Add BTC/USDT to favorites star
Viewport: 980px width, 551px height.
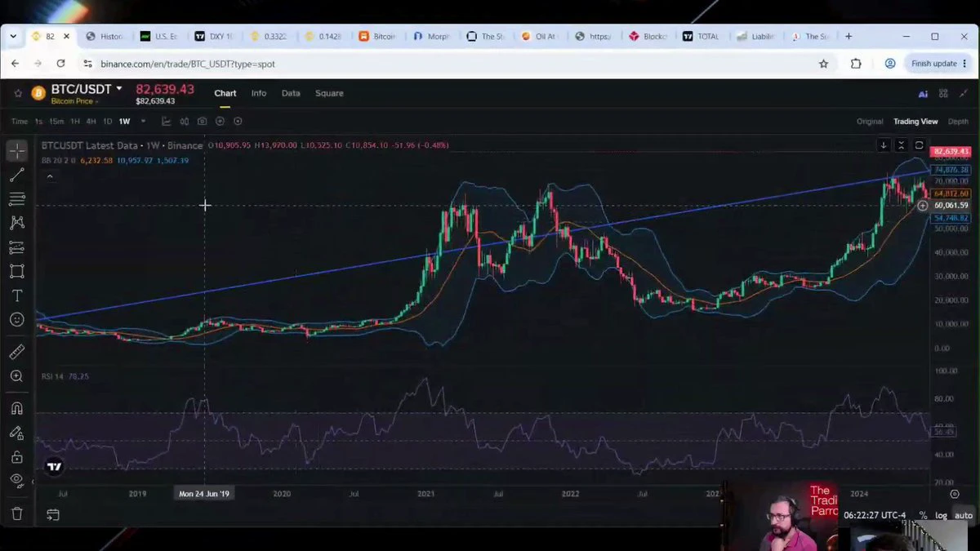tap(18, 94)
